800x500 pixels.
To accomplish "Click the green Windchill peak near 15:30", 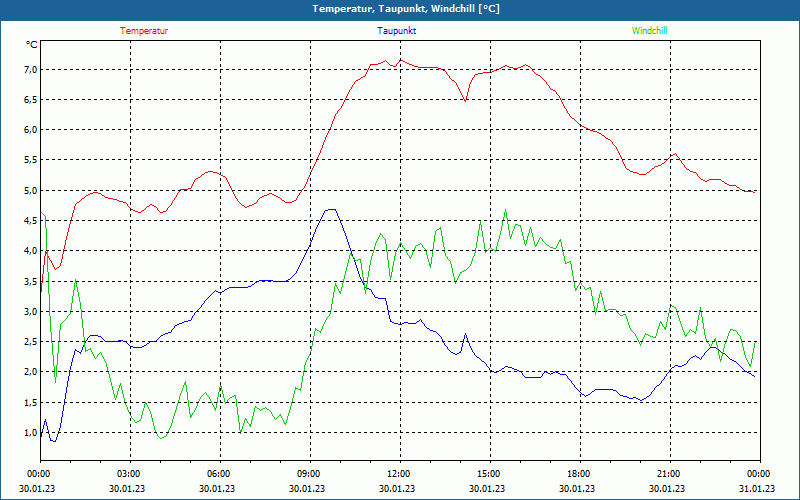I will (x=506, y=210).
